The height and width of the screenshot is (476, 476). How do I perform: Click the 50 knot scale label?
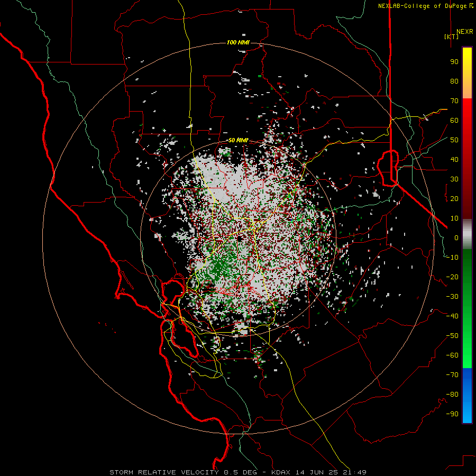454,140
